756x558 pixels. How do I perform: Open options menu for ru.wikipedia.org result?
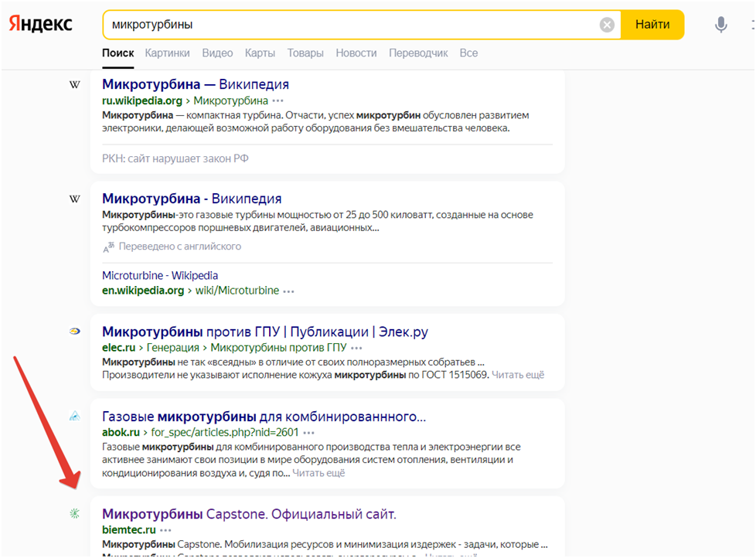tap(278, 100)
